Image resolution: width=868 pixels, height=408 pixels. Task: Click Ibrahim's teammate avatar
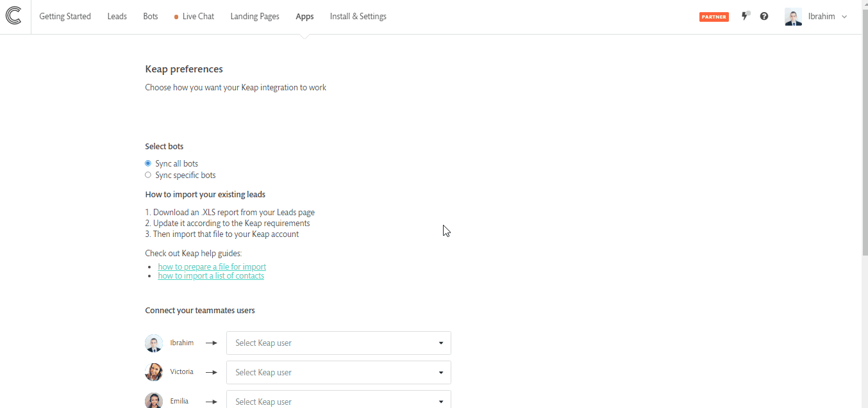pyautogui.click(x=154, y=343)
